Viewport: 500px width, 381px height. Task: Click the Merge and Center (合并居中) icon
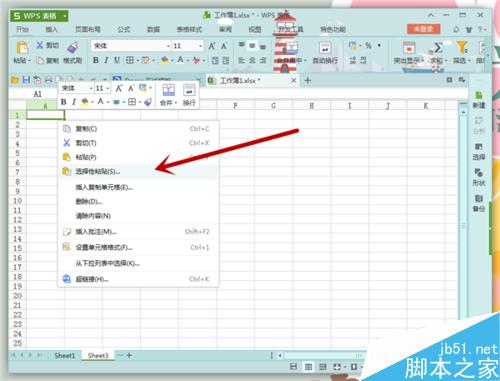pos(291,47)
